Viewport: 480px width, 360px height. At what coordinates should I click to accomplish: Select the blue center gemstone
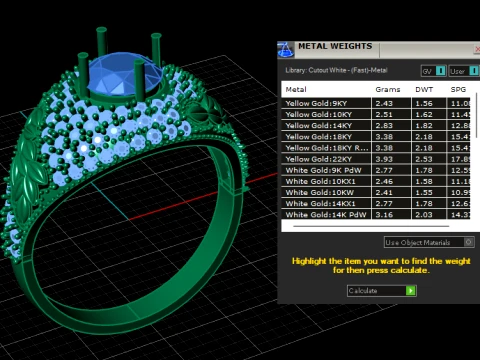(125, 73)
